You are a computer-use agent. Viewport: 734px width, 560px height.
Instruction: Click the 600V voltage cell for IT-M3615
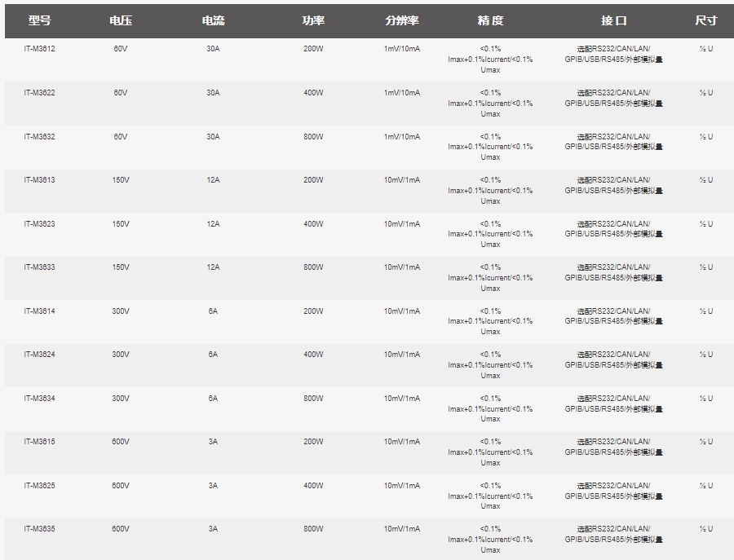(x=121, y=442)
